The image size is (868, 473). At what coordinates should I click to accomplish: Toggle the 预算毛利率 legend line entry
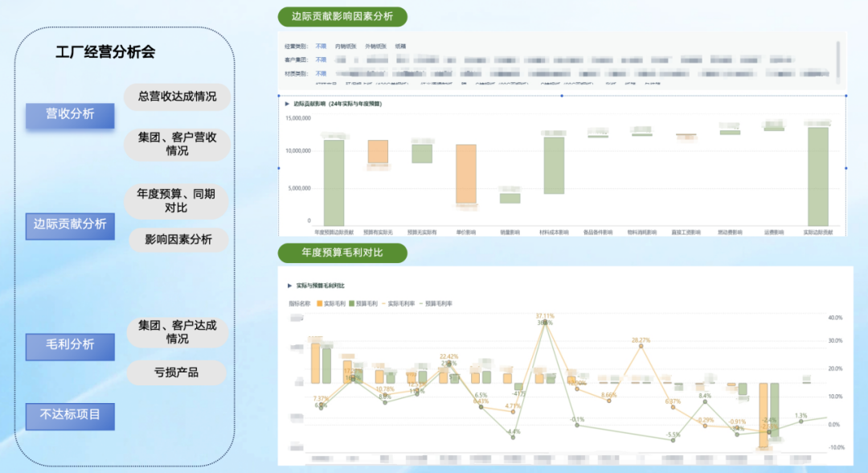[x=436, y=303]
